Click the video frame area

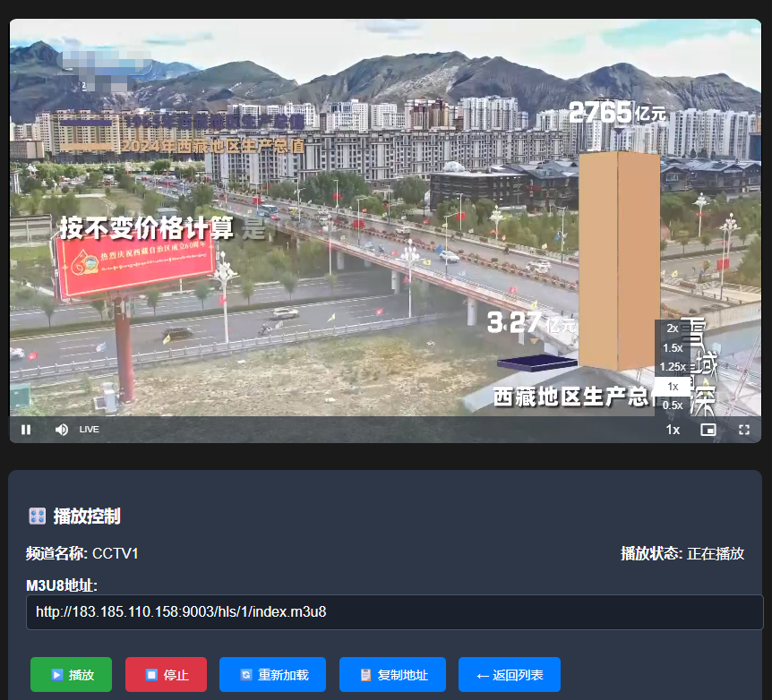[x=358, y=224]
